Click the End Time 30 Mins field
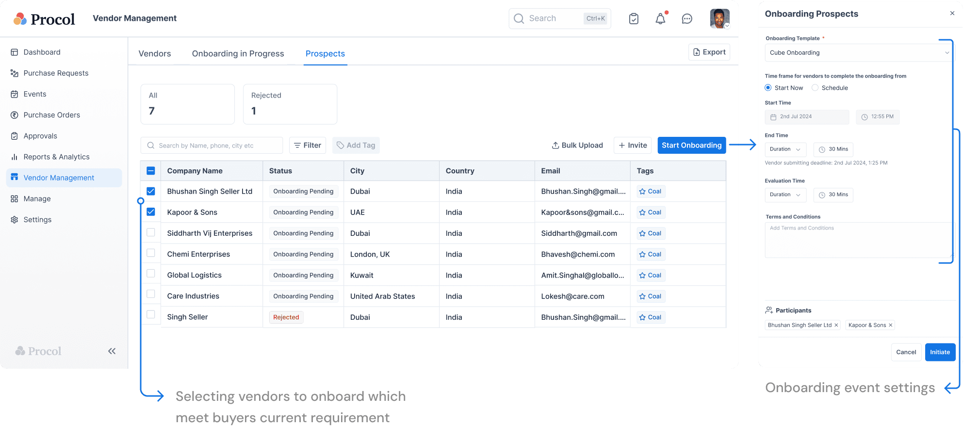This screenshot has height=428, width=980. point(833,149)
